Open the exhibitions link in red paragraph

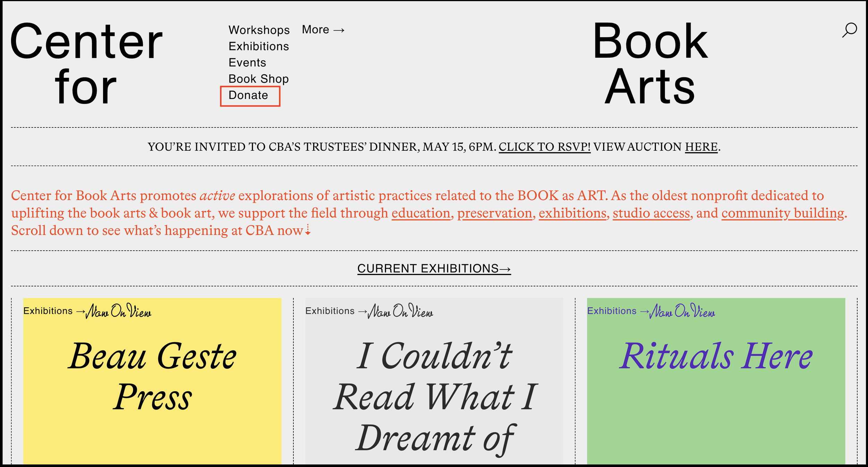pos(572,213)
